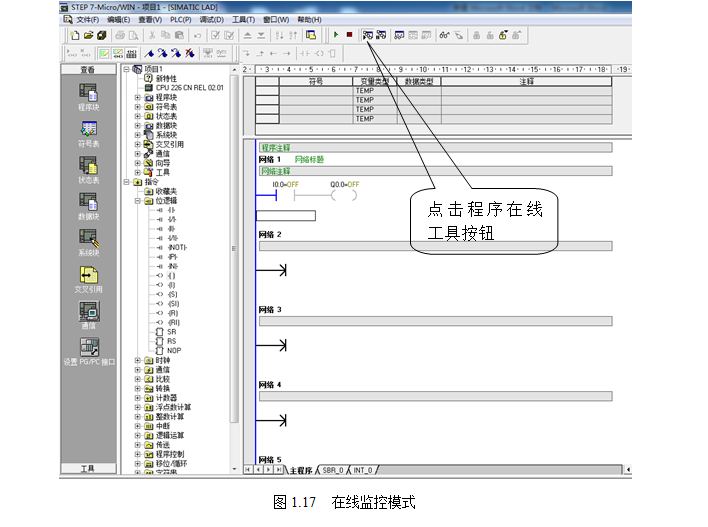Click the Undo arrow icon
The width and height of the screenshot is (708, 527).
[197, 35]
